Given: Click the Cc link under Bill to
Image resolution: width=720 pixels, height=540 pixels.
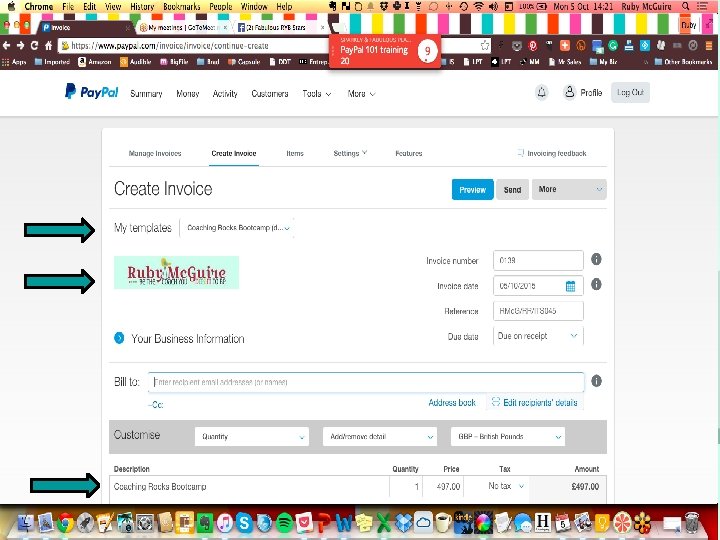Looking at the screenshot, I should coord(156,405).
